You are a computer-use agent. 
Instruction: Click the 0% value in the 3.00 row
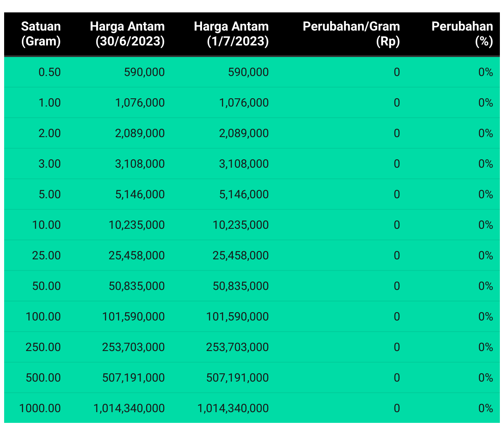click(486, 164)
